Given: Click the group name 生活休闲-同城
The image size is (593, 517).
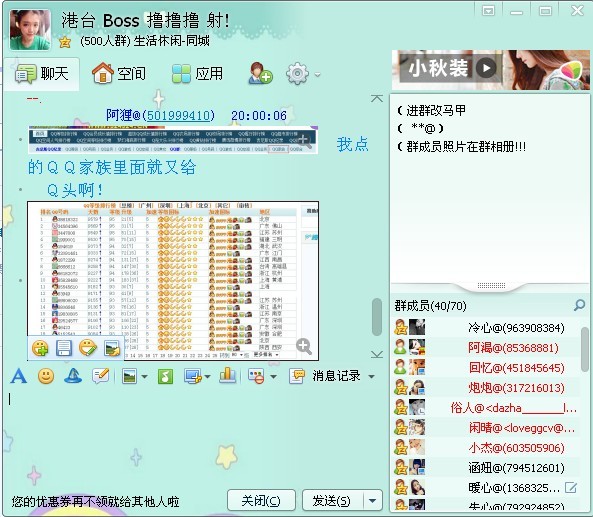Looking at the screenshot, I should pyautogui.click(x=172, y=41).
